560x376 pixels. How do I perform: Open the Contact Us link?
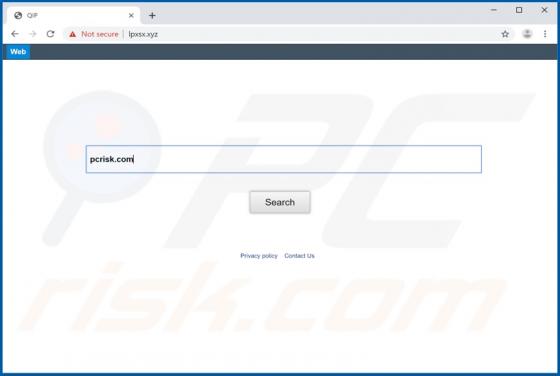click(x=299, y=256)
